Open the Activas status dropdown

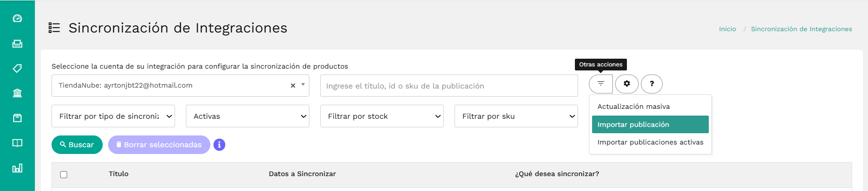pos(247,116)
